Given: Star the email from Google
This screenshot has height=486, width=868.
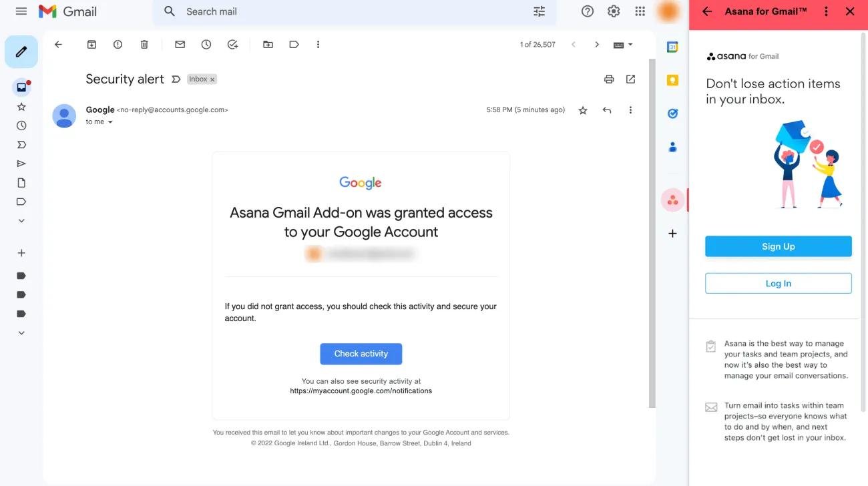Looking at the screenshot, I should click(583, 110).
